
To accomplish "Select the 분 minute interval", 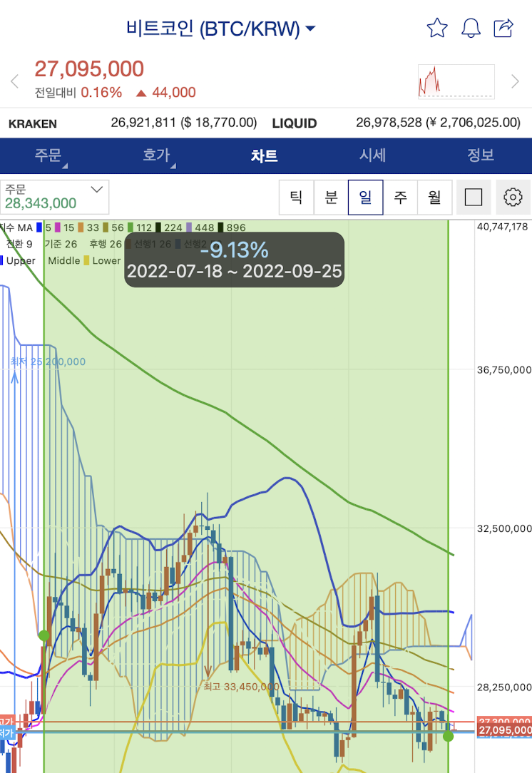I will tap(331, 198).
